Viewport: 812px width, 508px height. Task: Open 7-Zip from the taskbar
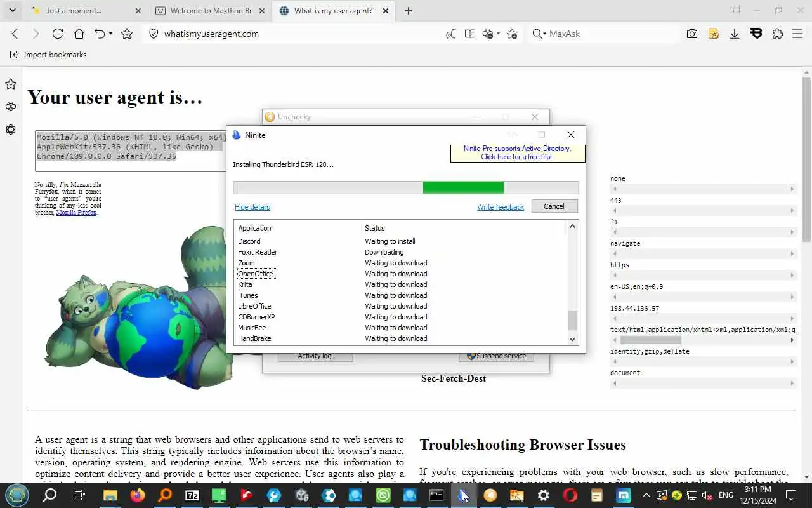point(192,495)
